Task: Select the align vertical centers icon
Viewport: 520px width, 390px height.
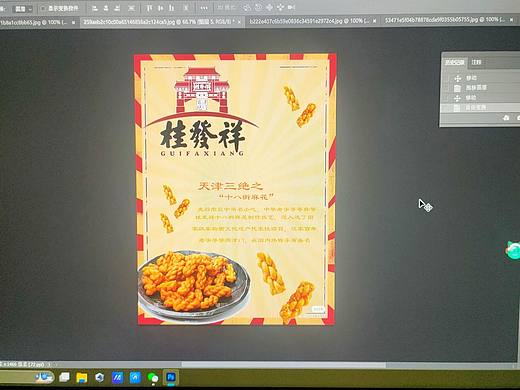Action: tap(160, 8)
